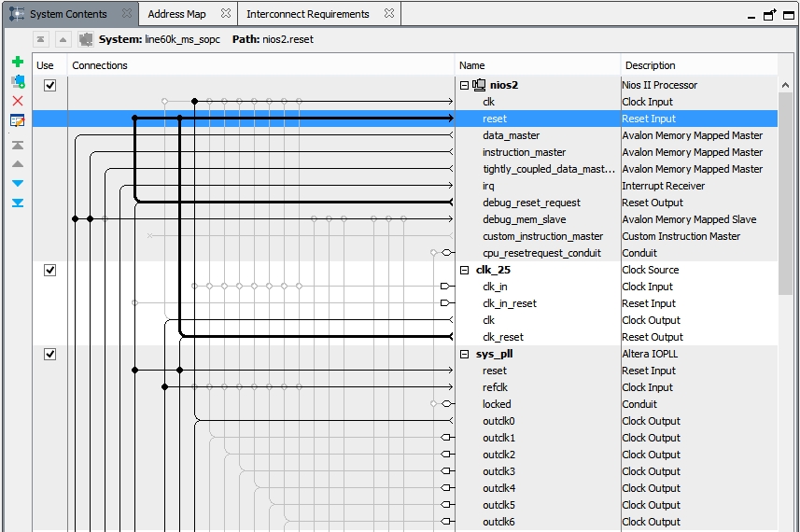800x532 pixels.
Task: Open the Interconnect Requirements tab
Action: [308, 14]
